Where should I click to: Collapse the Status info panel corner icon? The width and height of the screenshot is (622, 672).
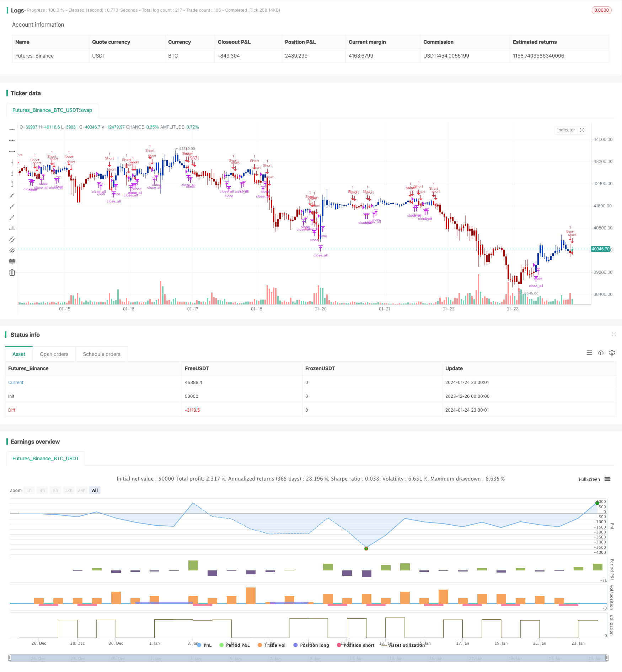click(x=613, y=334)
